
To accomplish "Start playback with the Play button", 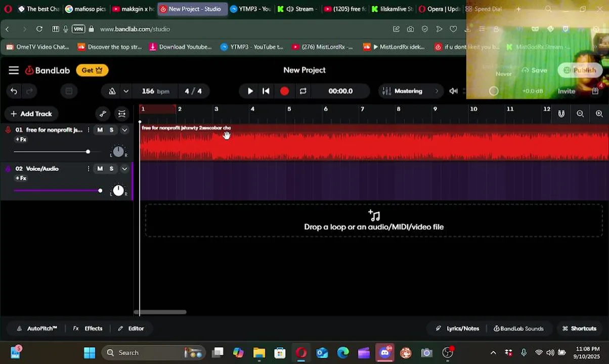I will click(250, 91).
